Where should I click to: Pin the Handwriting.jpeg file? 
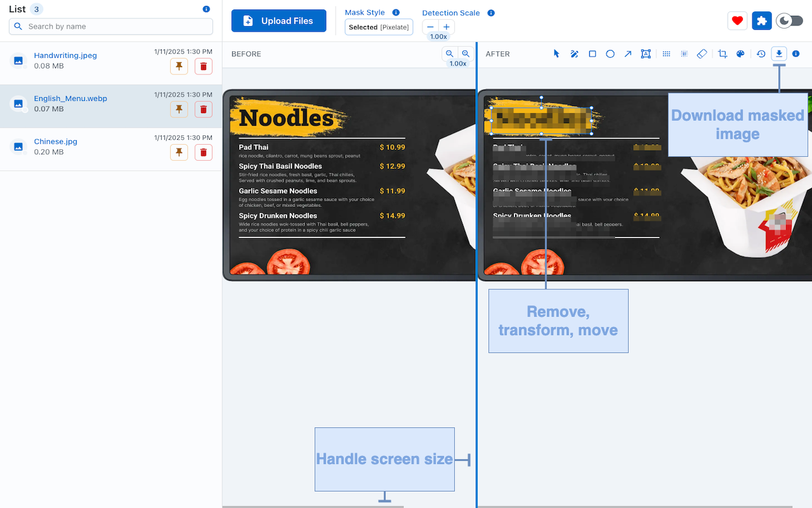click(x=179, y=67)
